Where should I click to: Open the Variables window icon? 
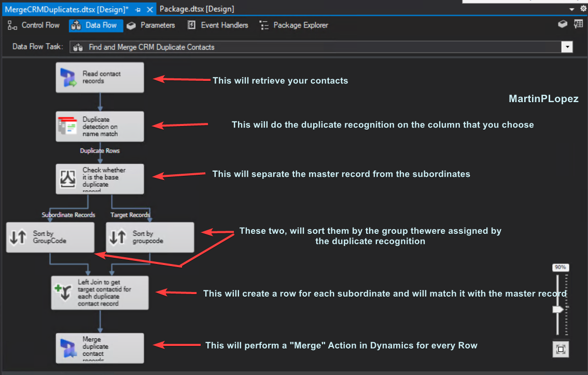[x=578, y=24]
